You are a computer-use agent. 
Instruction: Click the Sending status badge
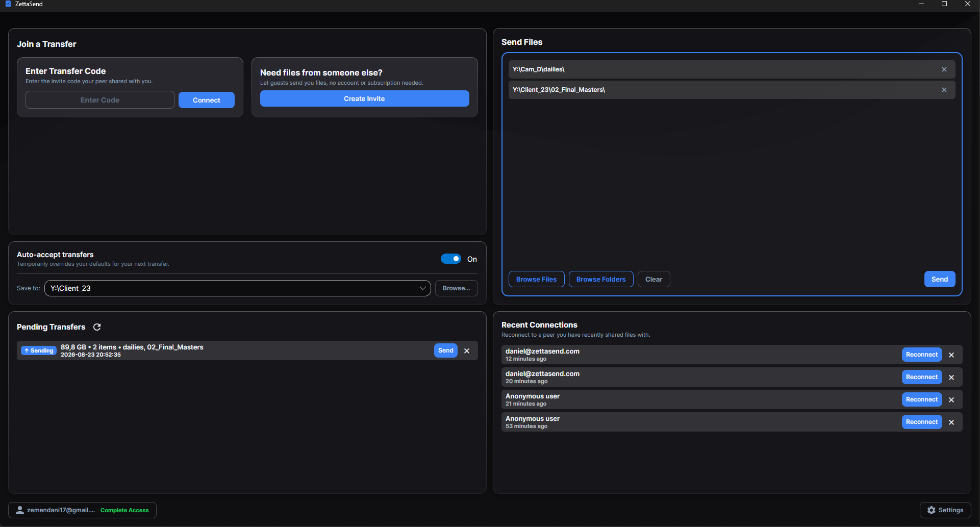pyautogui.click(x=39, y=350)
